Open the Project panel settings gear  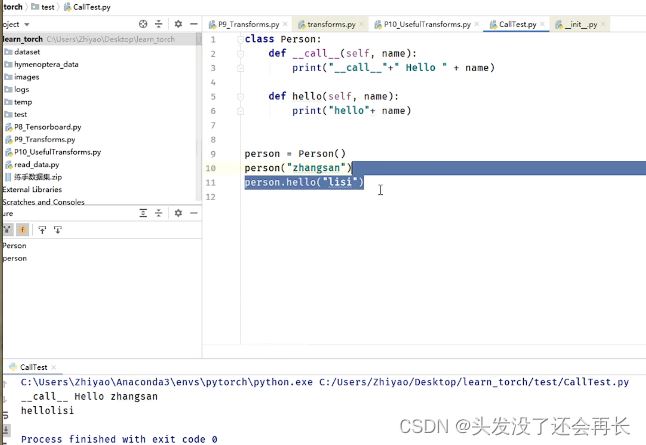[x=178, y=23]
